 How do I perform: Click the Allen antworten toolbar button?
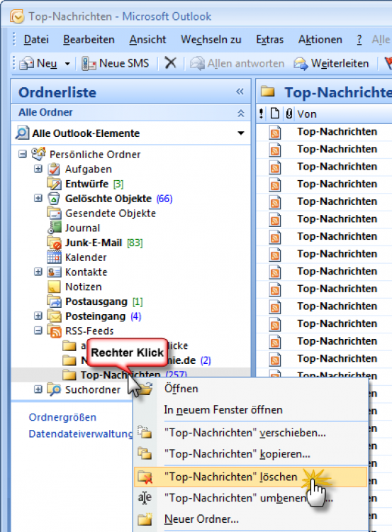coord(237,63)
